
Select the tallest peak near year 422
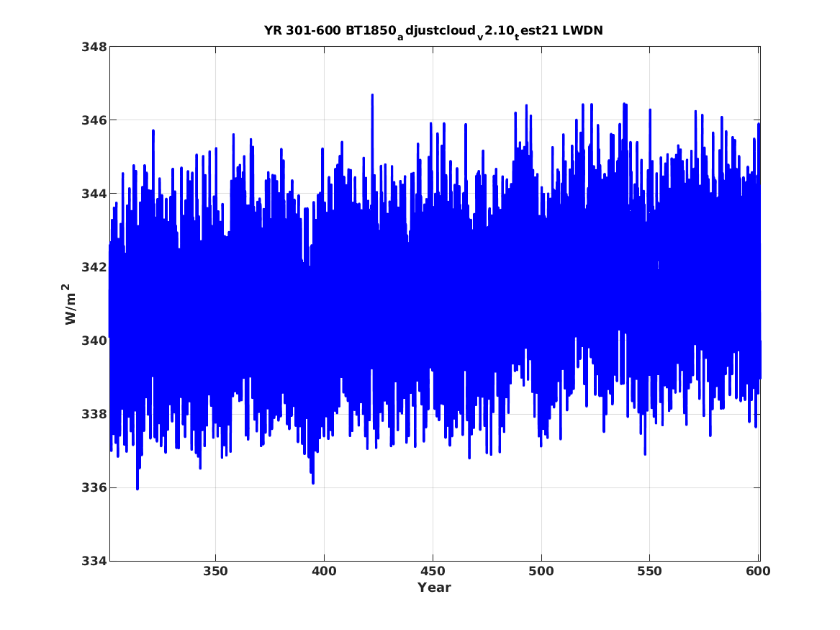point(372,95)
